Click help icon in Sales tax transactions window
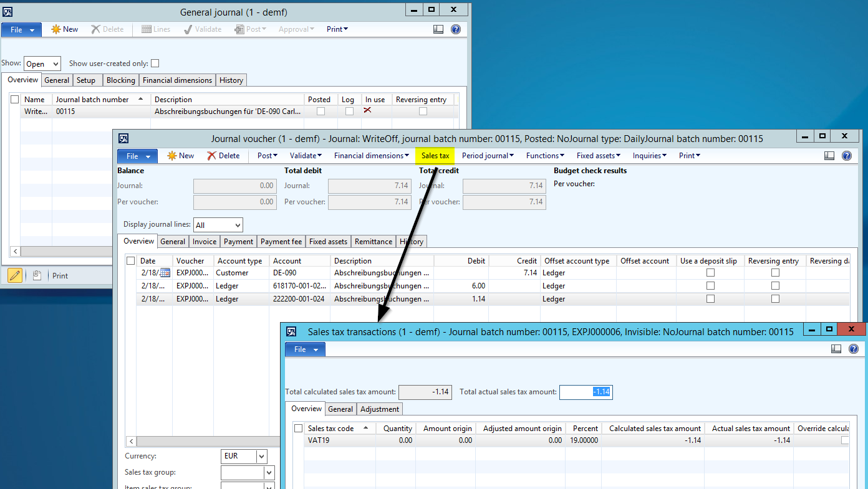 854,349
